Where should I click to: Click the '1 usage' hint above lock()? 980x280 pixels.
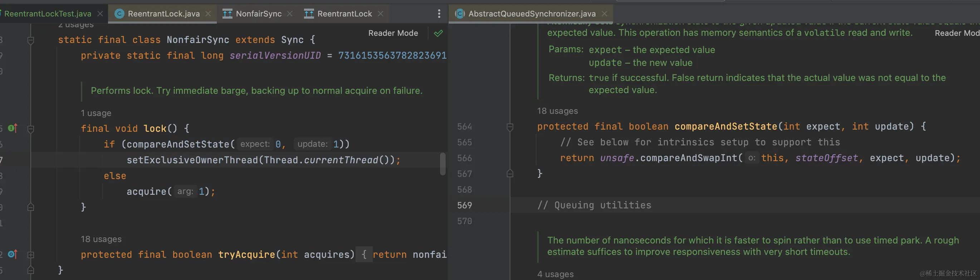[x=96, y=113]
